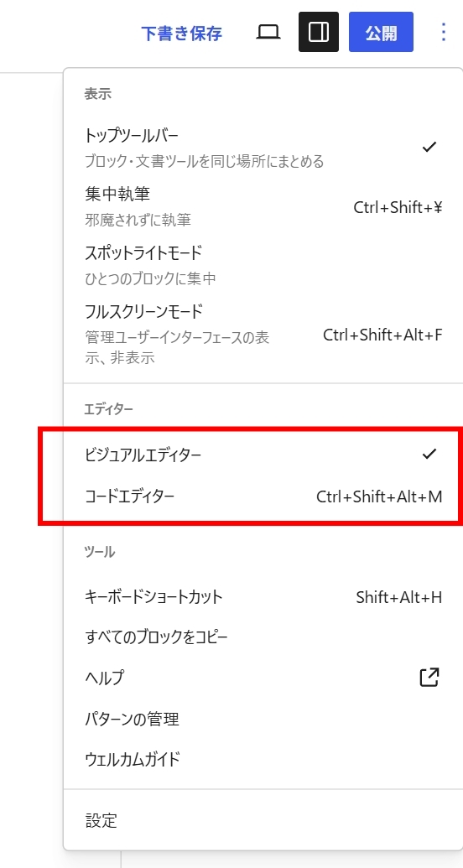Click the laptop preview icon

[x=268, y=33]
